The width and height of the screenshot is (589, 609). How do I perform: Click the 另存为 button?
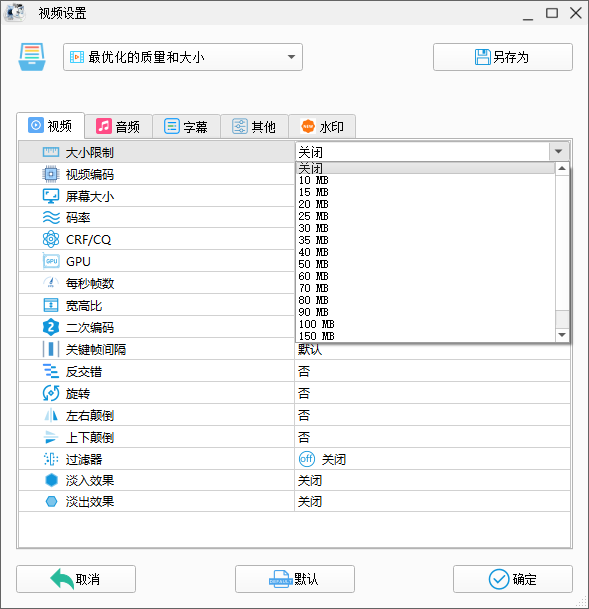[503, 57]
